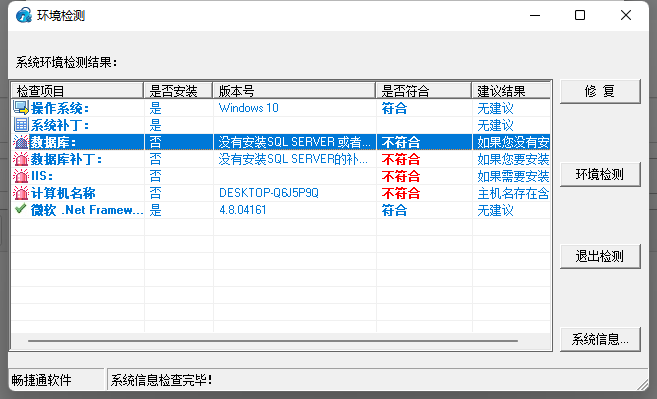
Task: Click the 计算机名称 row alarm icon
Action: point(21,193)
